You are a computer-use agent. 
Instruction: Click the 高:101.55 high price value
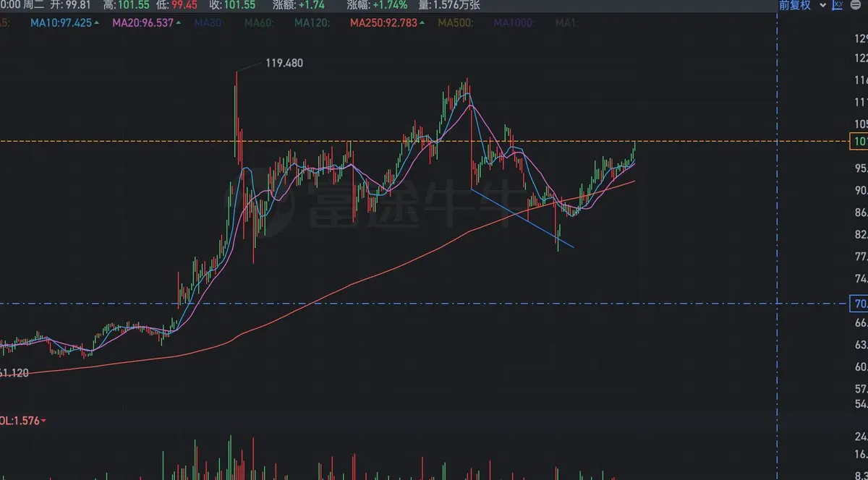pyautogui.click(x=127, y=5)
